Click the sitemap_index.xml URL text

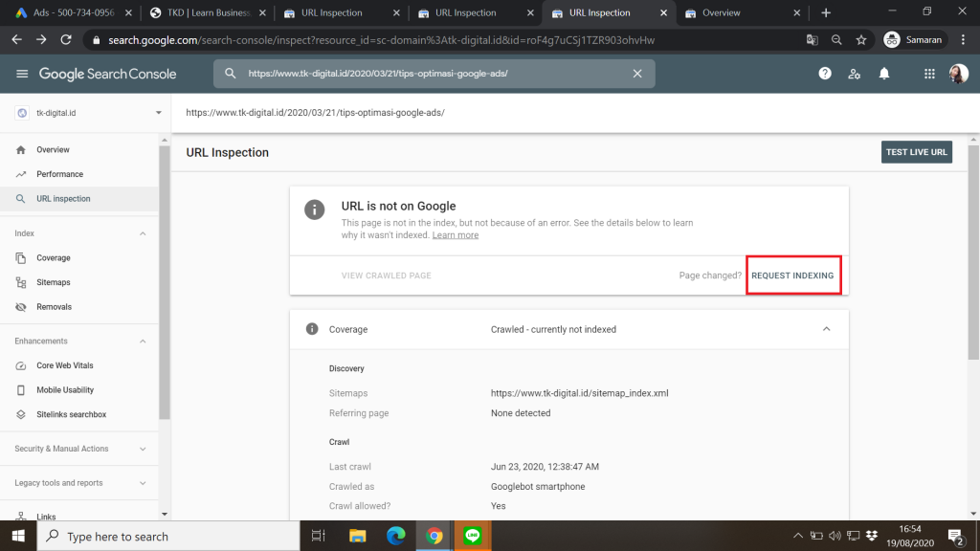pos(579,393)
